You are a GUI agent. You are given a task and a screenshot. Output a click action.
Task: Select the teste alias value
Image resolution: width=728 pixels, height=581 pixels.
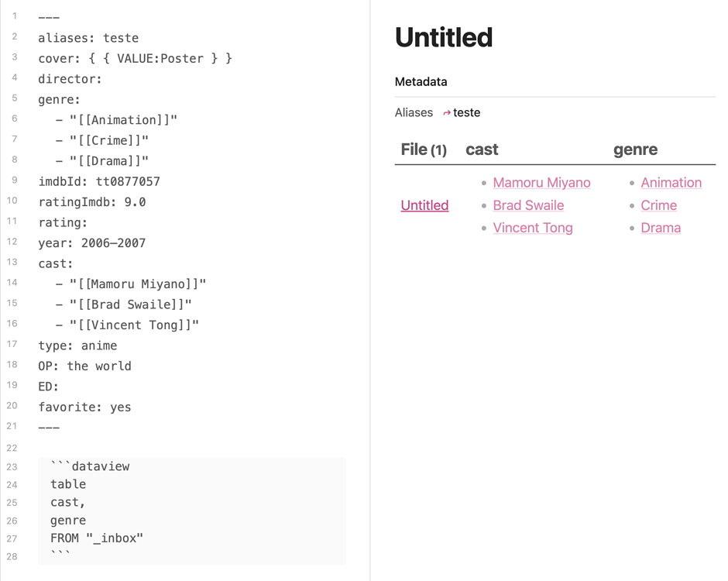(x=466, y=113)
